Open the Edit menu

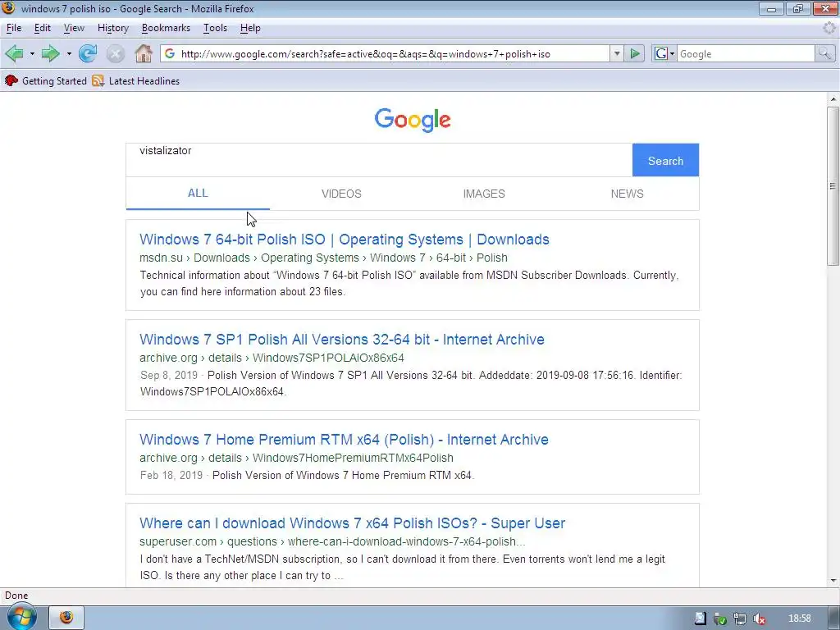(43, 28)
